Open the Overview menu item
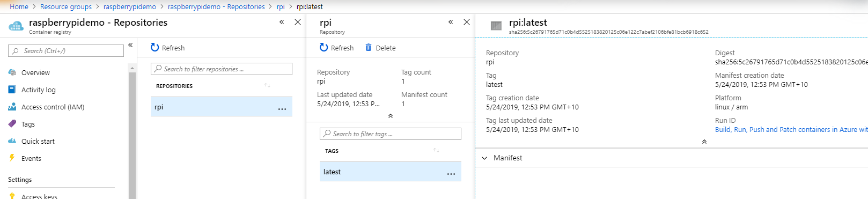 click(35, 72)
